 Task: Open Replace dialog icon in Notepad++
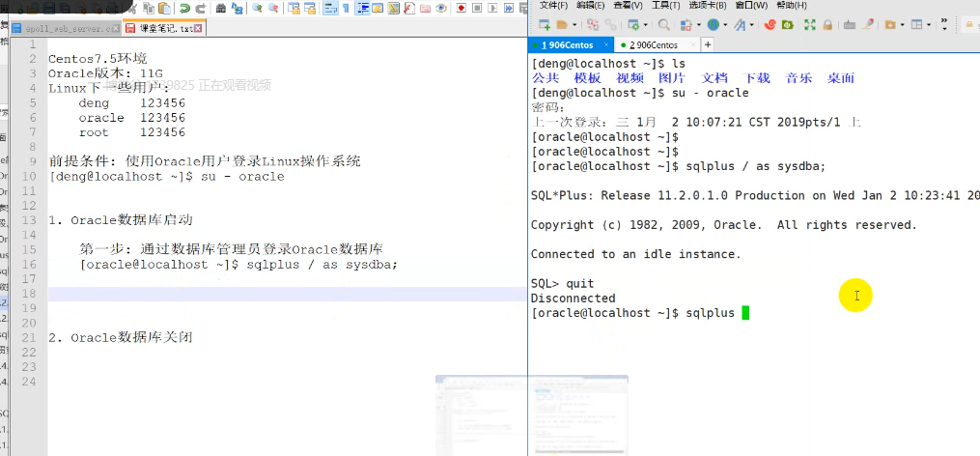237,8
